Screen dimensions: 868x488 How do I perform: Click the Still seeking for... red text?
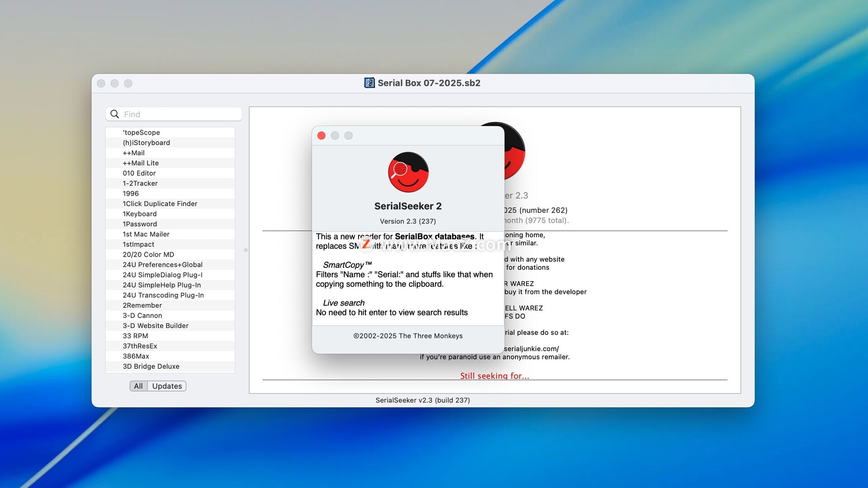coord(495,375)
